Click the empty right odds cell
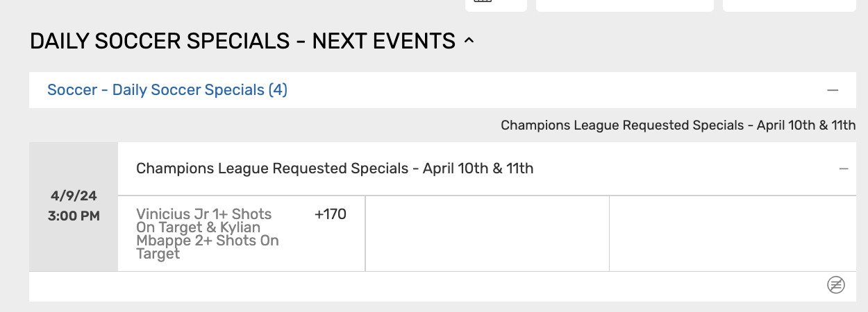 coord(732,234)
